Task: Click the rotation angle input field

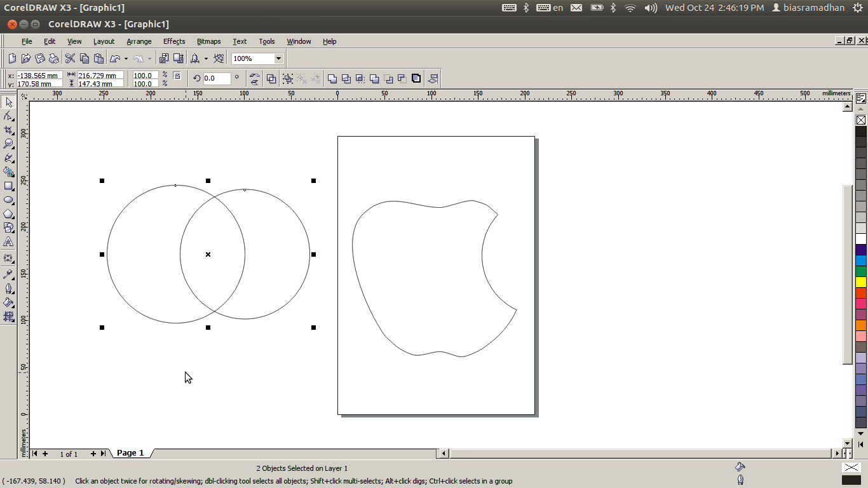Action: 216,79
